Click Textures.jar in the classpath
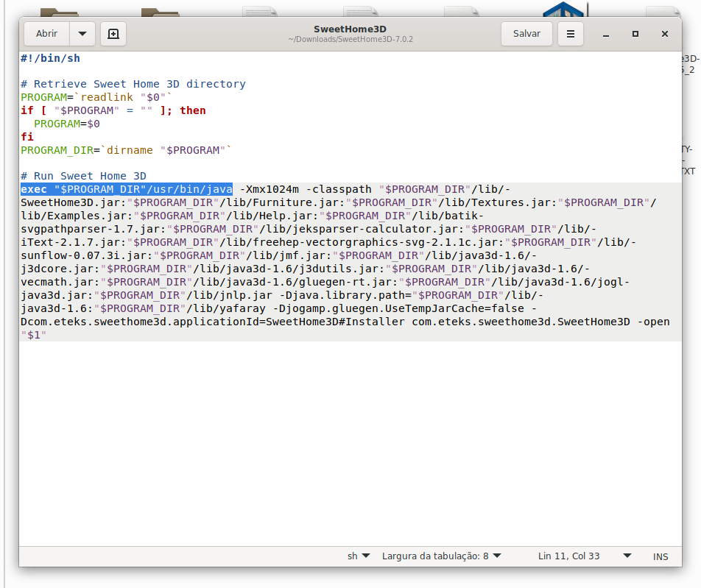 tap(511, 202)
